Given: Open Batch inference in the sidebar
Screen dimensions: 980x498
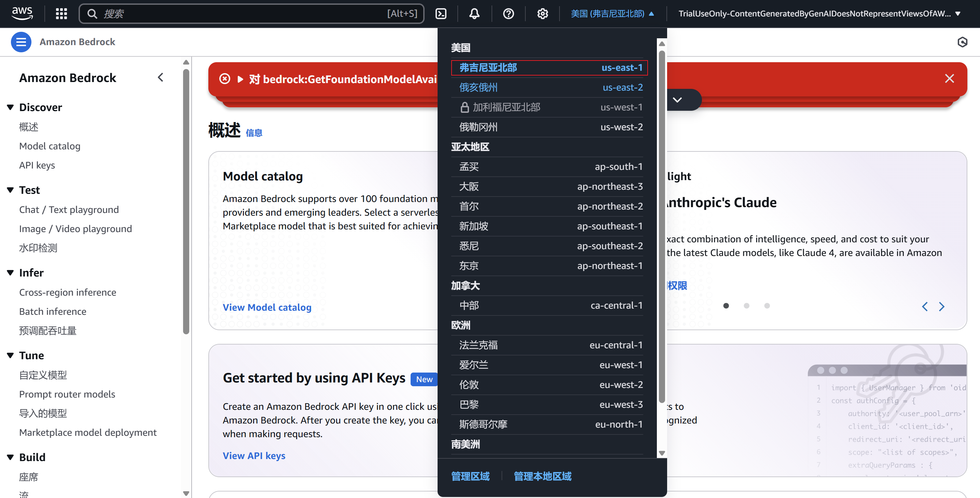Looking at the screenshot, I should tap(53, 311).
